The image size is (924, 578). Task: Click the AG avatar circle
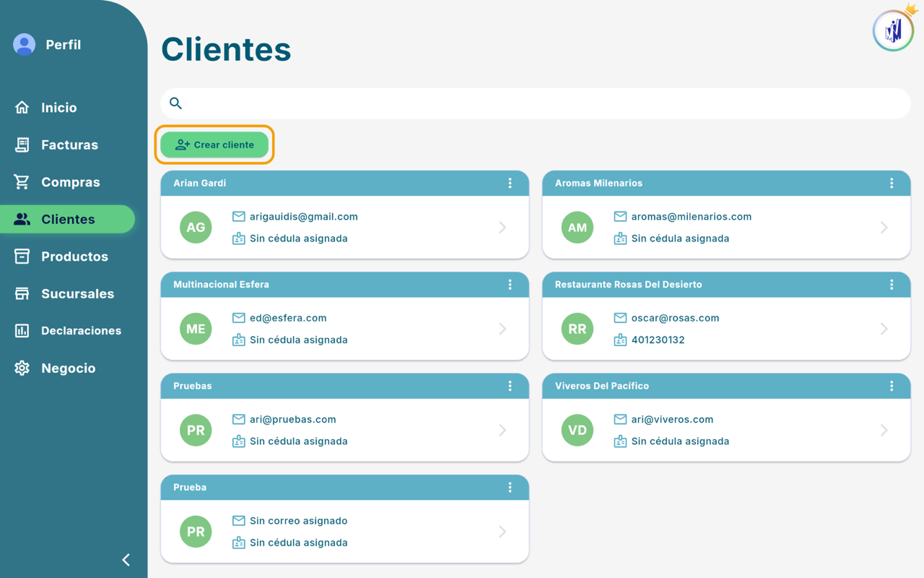[196, 228]
